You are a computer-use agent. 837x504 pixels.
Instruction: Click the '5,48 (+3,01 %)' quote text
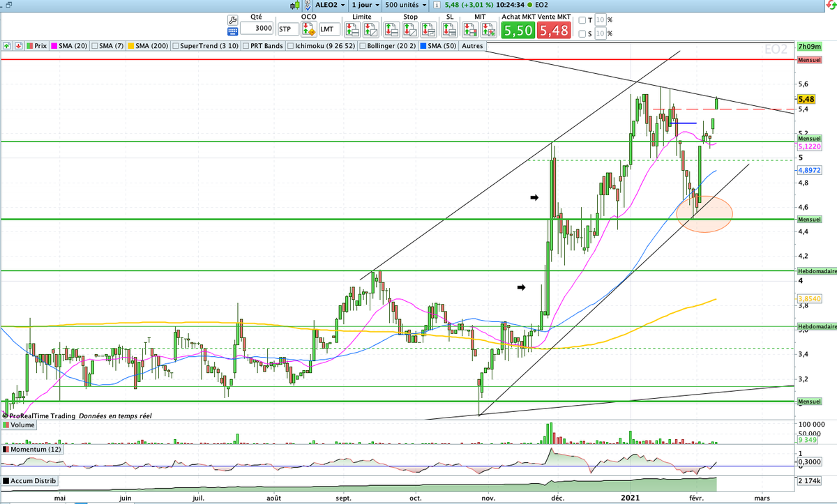pos(470,4)
